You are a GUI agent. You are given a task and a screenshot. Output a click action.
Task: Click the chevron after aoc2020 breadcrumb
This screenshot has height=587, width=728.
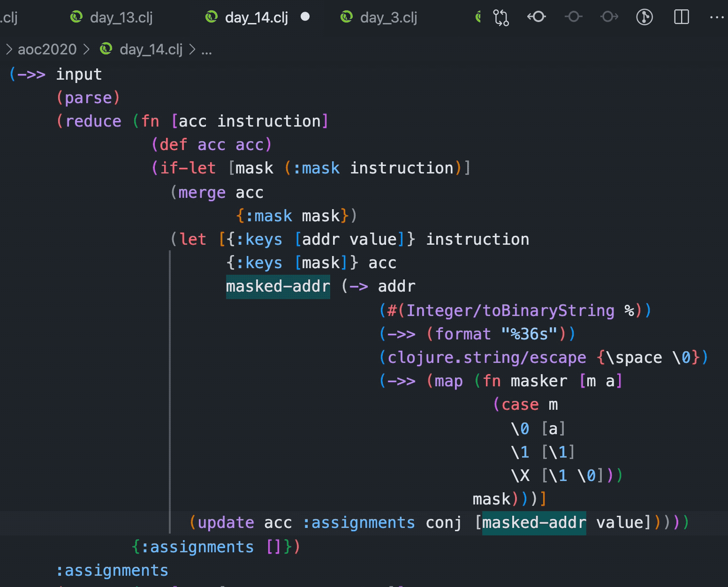point(86,49)
